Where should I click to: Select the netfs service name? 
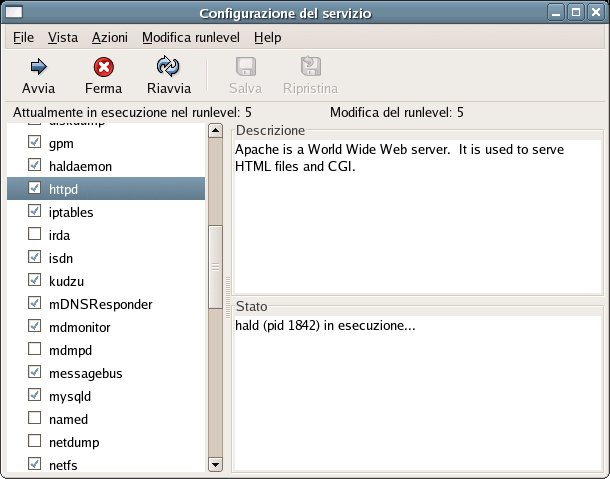click(63, 465)
